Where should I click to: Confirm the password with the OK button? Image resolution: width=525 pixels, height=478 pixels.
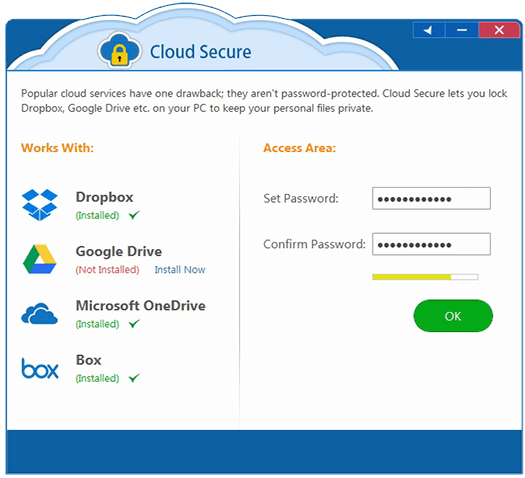453,316
